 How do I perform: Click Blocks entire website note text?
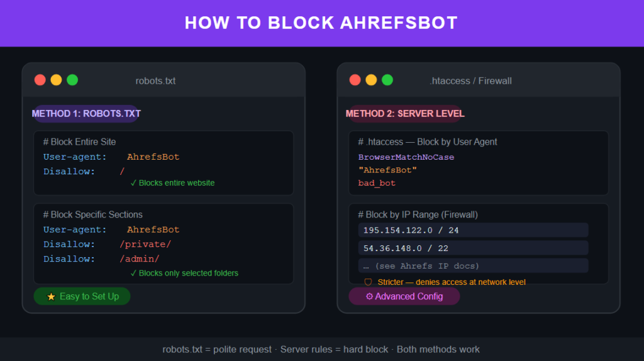(x=177, y=183)
